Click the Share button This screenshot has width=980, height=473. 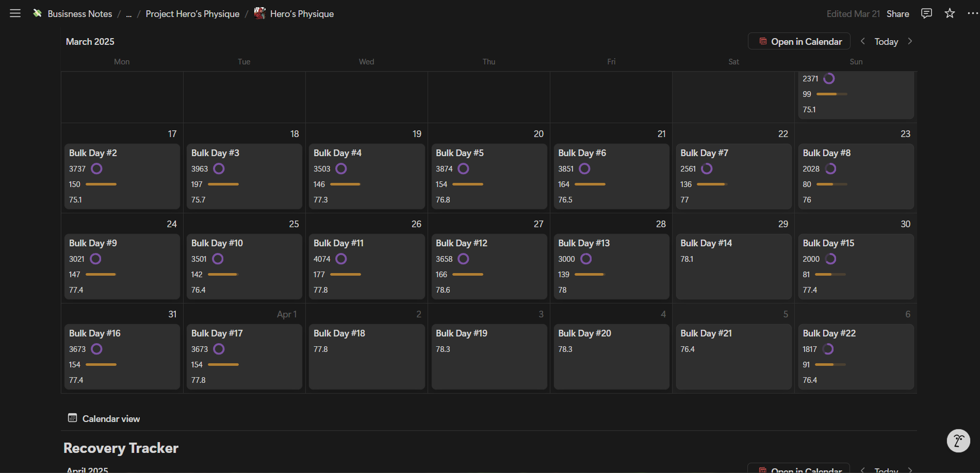coord(897,14)
